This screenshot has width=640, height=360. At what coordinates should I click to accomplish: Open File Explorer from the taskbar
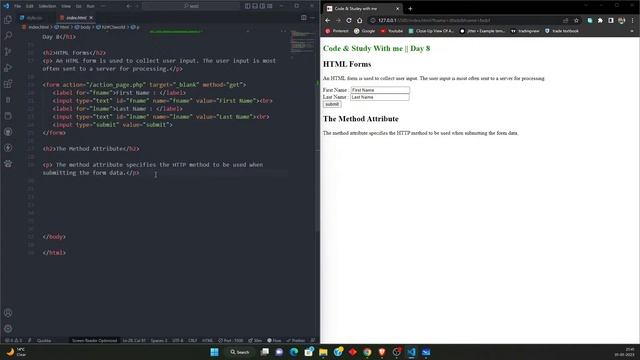[323, 352]
